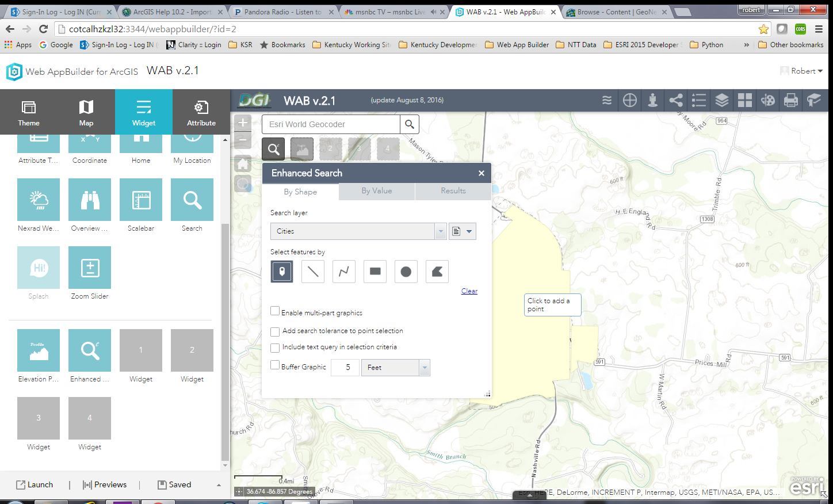Configure the Search widget tile in the sidebar

192,200
